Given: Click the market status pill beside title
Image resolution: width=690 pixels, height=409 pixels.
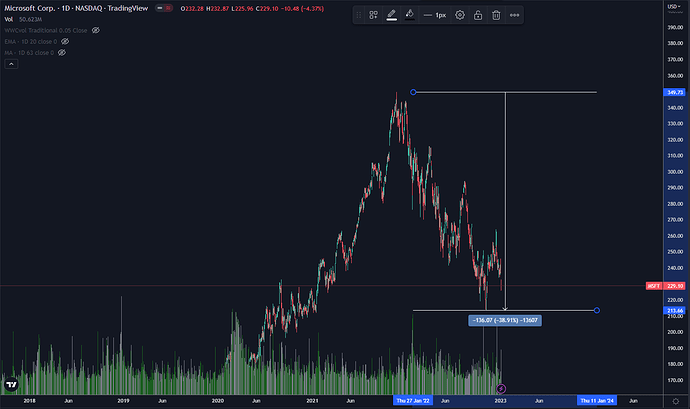Looking at the screenshot, I should tap(164, 8).
